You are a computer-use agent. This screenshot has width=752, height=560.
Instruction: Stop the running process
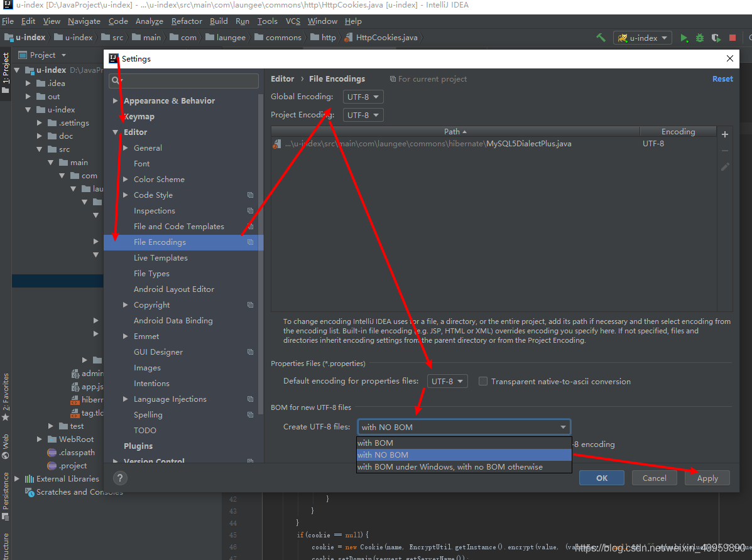point(733,38)
